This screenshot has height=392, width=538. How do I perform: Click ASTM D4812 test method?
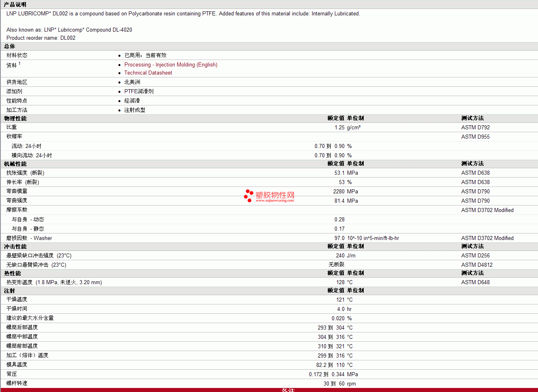[x=477, y=265]
